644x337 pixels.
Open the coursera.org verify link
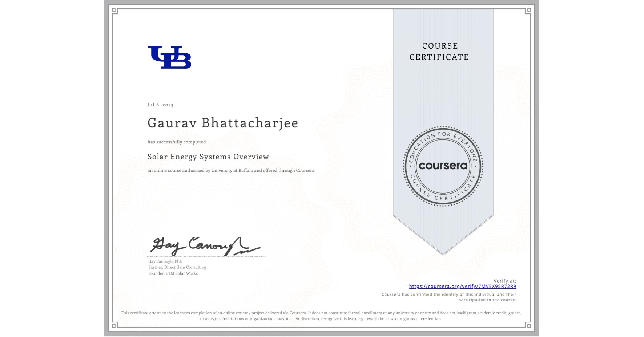462,286
